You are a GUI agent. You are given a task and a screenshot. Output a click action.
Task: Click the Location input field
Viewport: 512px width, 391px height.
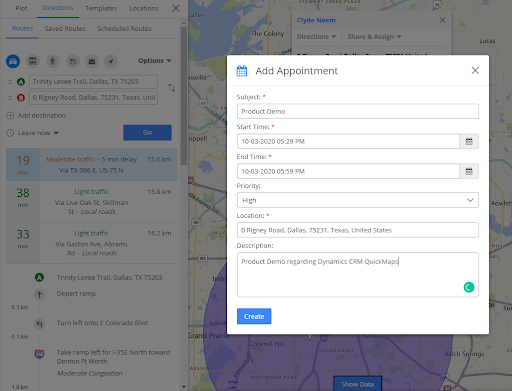[358, 230]
